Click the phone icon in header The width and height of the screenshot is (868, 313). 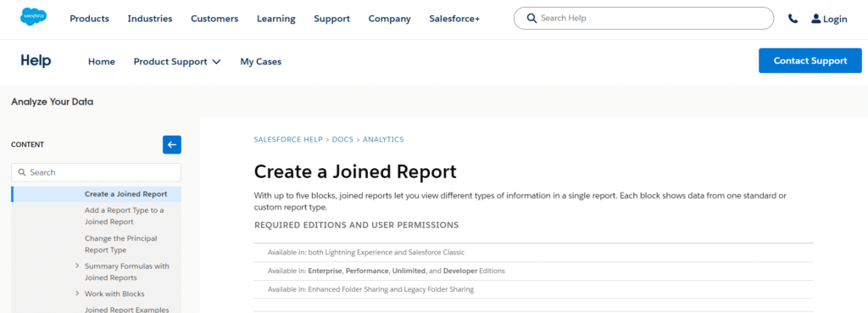[x=793, y=19]
